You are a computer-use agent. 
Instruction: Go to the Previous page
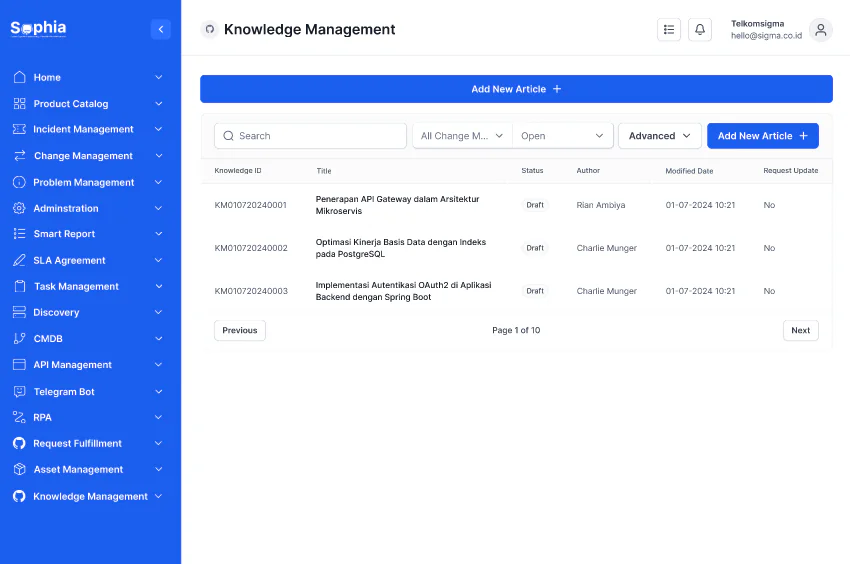click(x=240, y=330)
